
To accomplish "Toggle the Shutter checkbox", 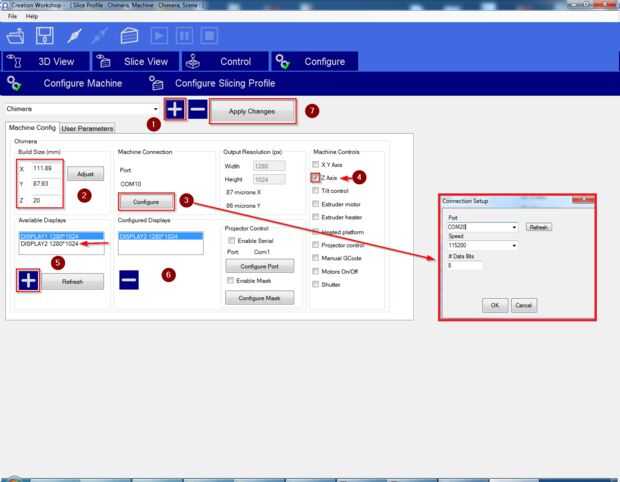I will [316, 284].
